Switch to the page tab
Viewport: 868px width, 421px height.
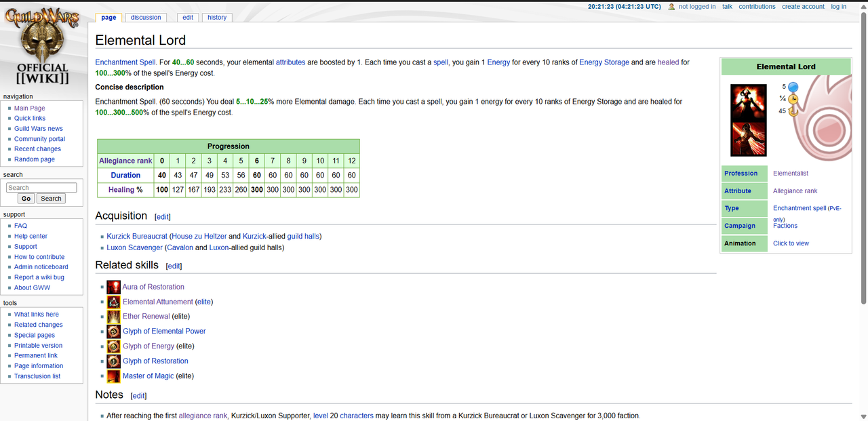point(108,18)
